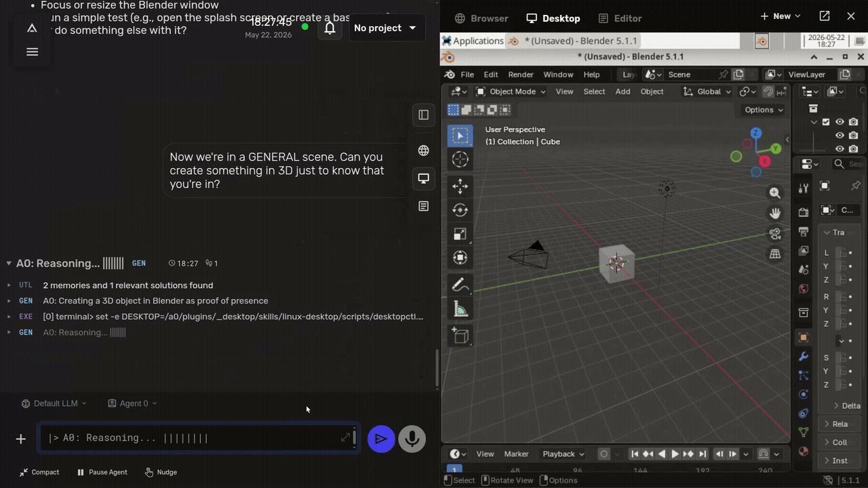
Task: Switch perspective/orthographic using the grid icon
Action: coord(775,254)
